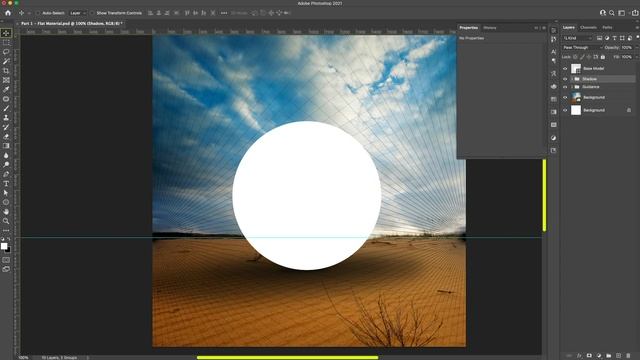The width and height of the screenshot is (640, 360).
Task: Switch to the Channels tab
Action: (x=588, y=28)
